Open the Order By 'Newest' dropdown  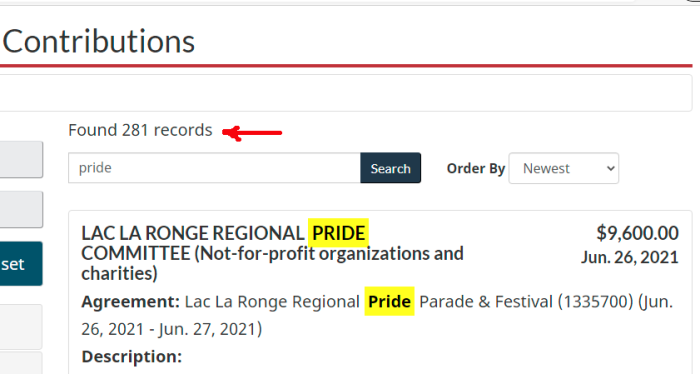point(563,168)
